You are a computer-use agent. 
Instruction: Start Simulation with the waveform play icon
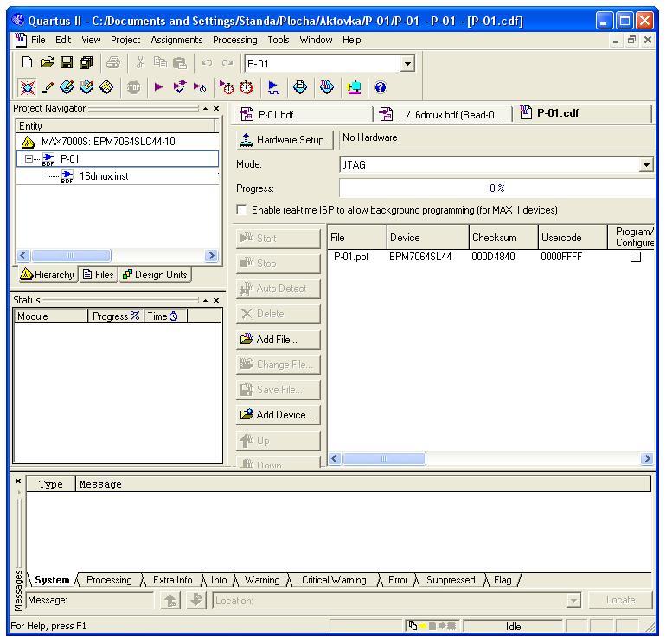pos(273,88)
